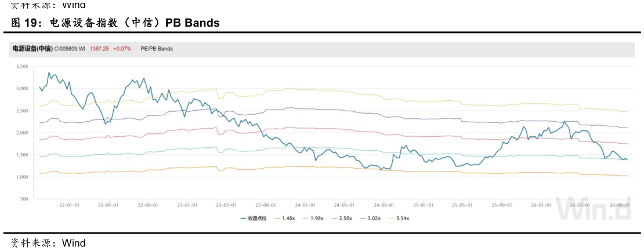Click the 24-09-01 date axis label
The width and height of the screenshot is (644, 251).
tap(385, 205)
